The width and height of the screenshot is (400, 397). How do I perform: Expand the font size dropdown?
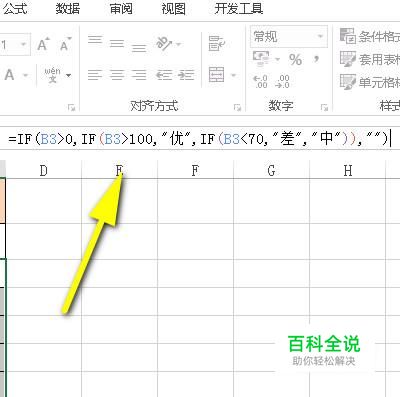pos(24,44)
